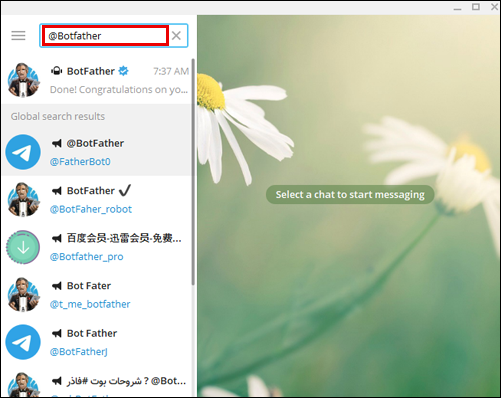Click the @FatherBot0 username link
The width and height of the screenshot is (501, 398).
(x=80, y=162)
